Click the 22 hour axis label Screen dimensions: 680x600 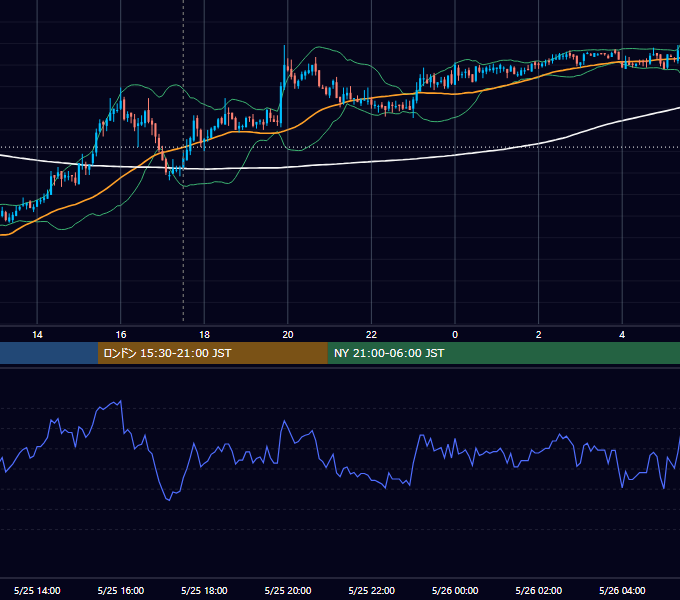coord(371,335)
